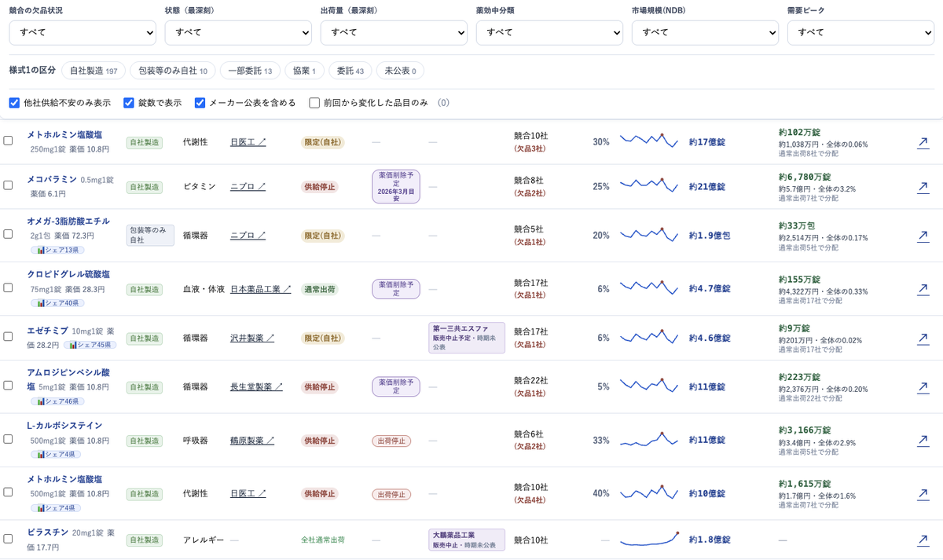This screenshot has width=943, height=560.
Task: Open ニプロ link in オメガ-3脂肪酸エチル row
Action: coord(248,236)
